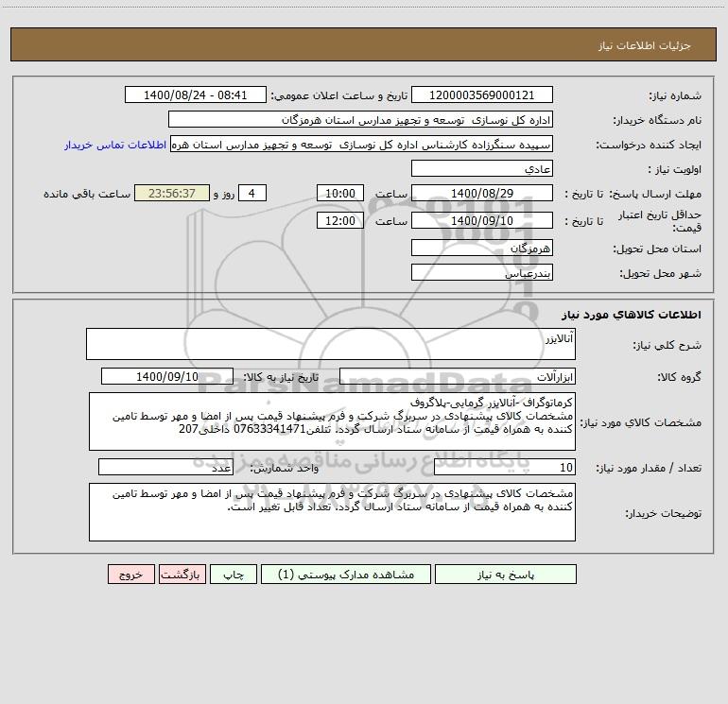728x704 pixels.
Task: Click response deadline date 1400/08/29
Action: point(482,193)
